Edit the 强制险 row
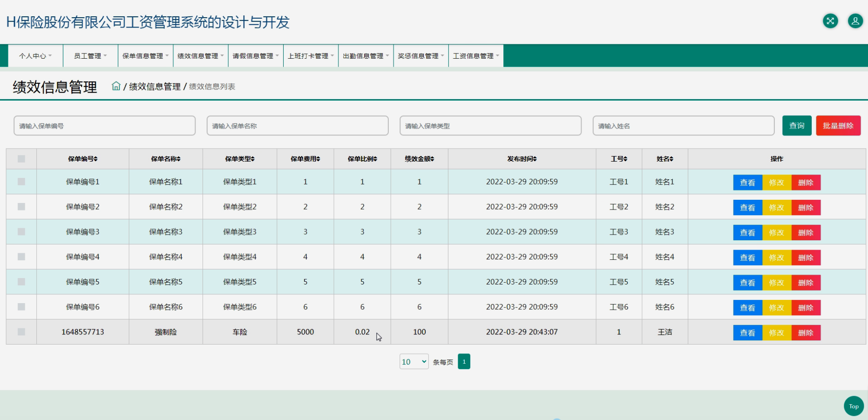This screenshot has height=420, width=868. coord(777,333)
